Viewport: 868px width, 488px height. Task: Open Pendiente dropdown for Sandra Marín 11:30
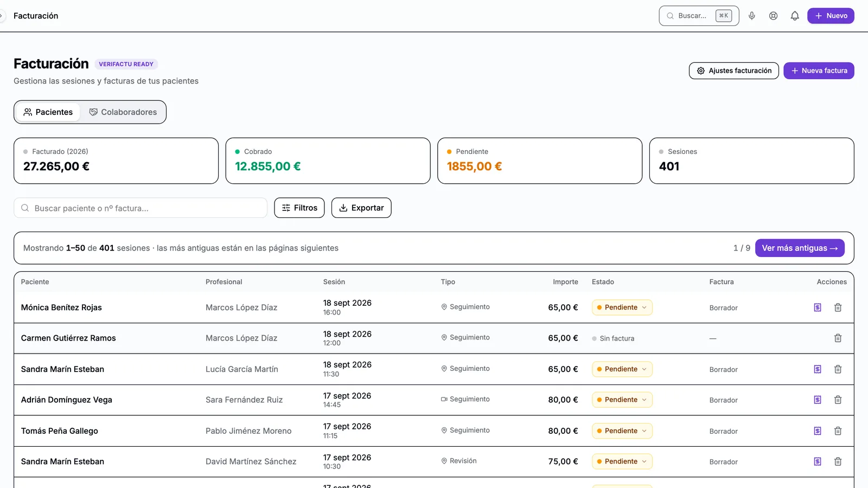tap(622, 369)
